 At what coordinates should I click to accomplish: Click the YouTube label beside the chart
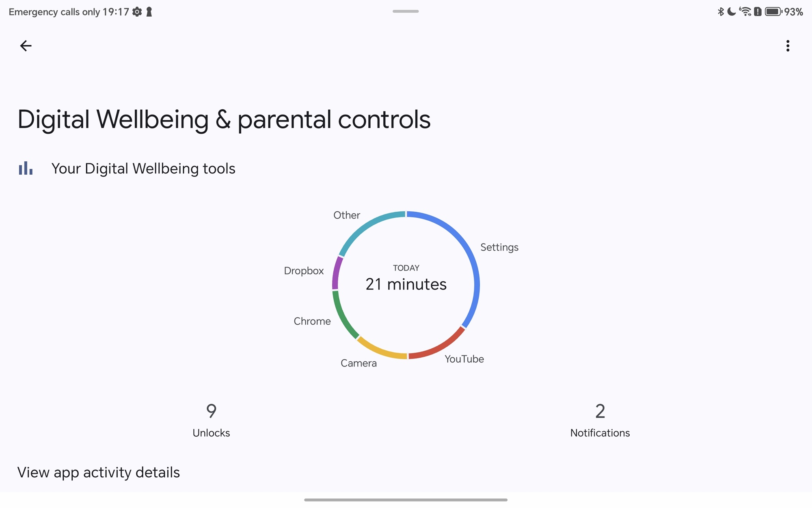(x=464, y=359)
